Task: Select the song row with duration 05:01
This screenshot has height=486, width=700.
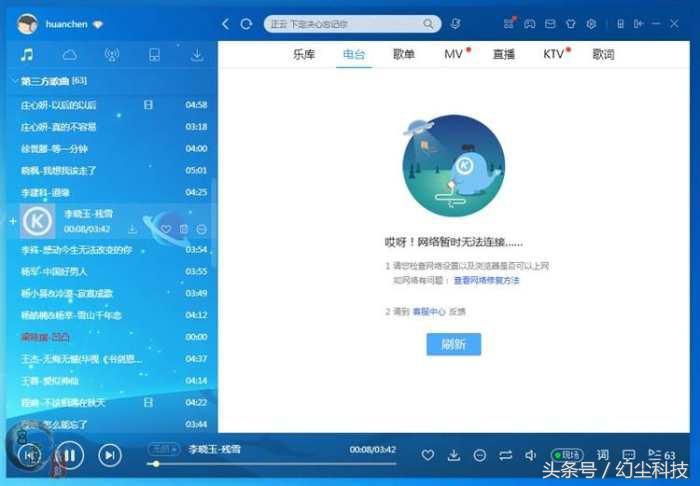Action: click(x=112, y=170)
